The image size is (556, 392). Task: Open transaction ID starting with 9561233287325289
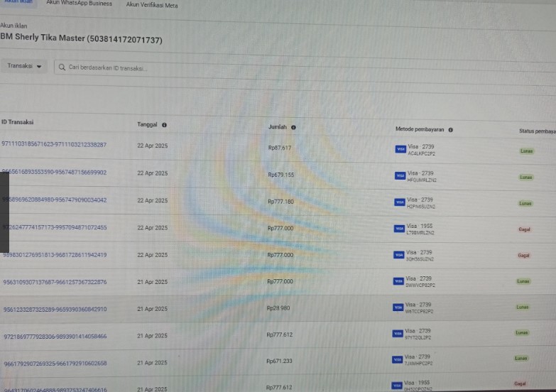(55, 309)
